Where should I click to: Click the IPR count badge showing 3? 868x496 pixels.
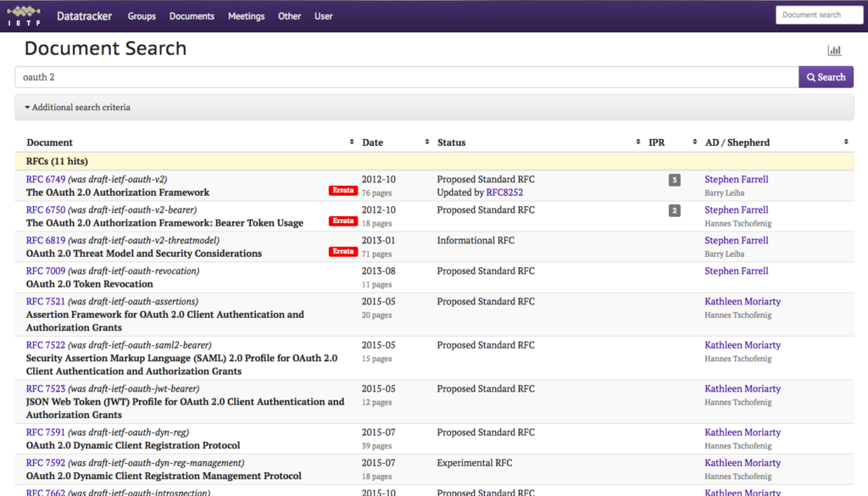(674, 180)
